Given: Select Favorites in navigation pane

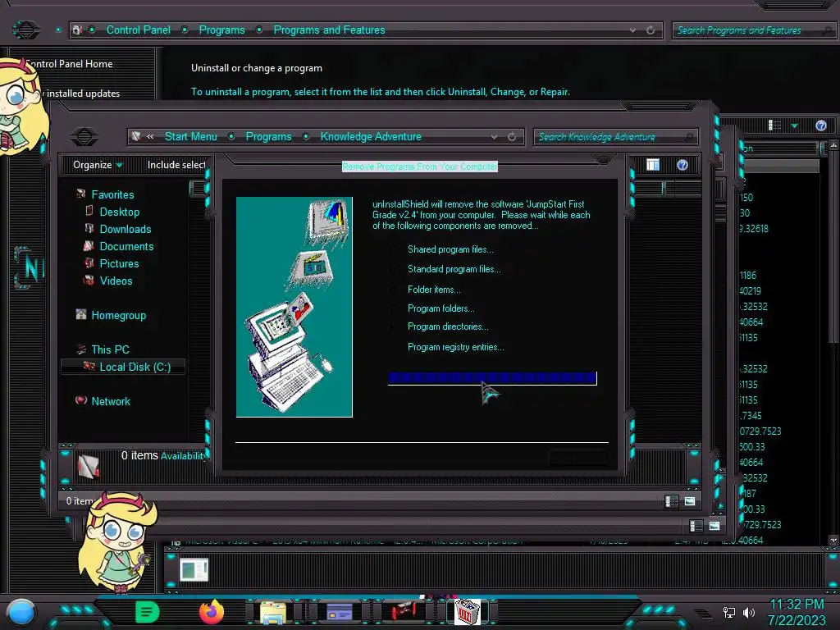Looking at the screenshot, I should point(112,194).
